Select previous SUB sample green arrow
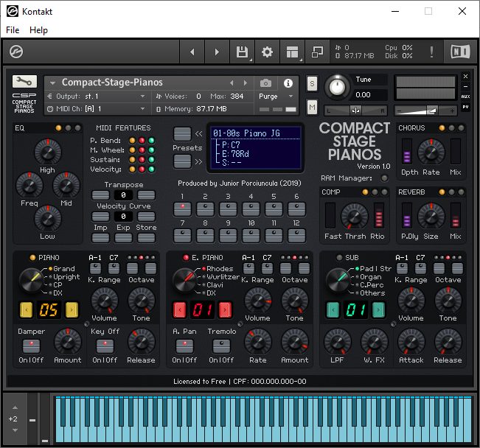 pos(333,309)
